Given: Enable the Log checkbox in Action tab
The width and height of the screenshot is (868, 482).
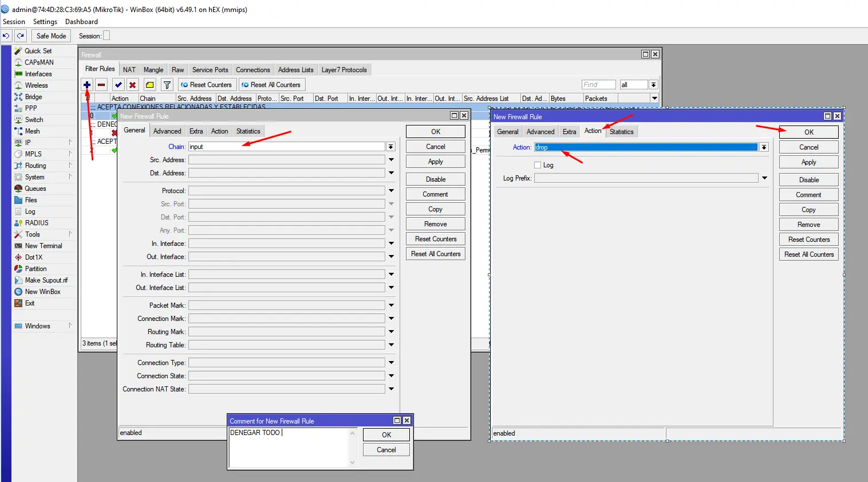Looking at the screenshot, I should point(538,165).
